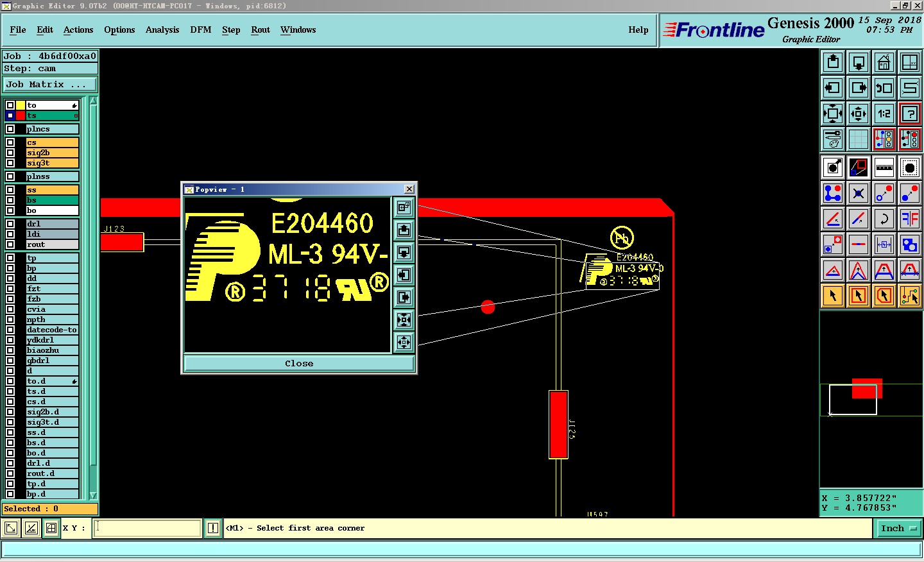Image resolution: width=924 pixels, height=562 pixels.
Task: Open the Help menu
Action: [x=638, y=30]
